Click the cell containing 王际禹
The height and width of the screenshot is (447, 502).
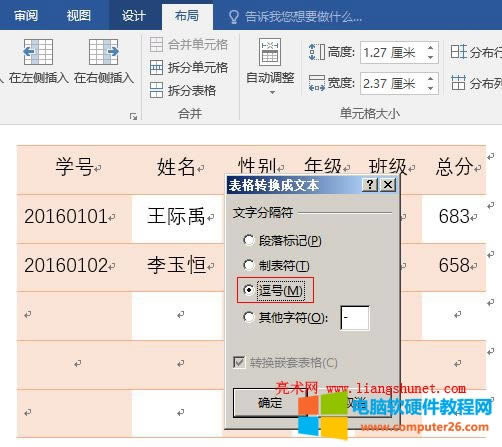click(178, 218)
